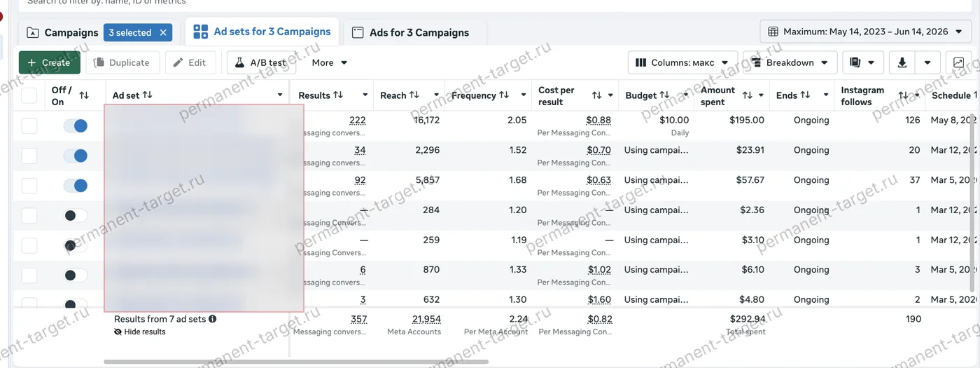
Task: Click info icon beside Results from 7 ad sets
Action: 212,319
